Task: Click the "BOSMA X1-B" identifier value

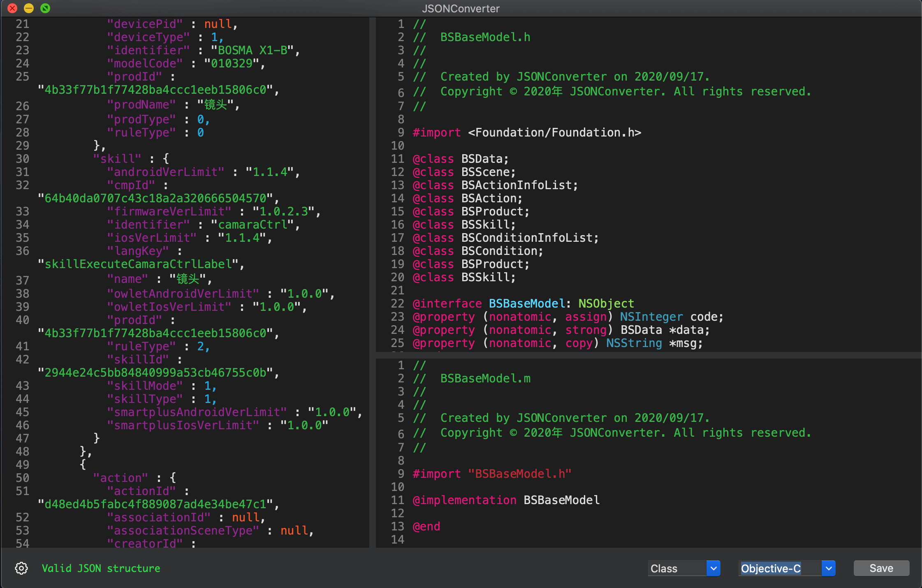Action: pos(252,50)
